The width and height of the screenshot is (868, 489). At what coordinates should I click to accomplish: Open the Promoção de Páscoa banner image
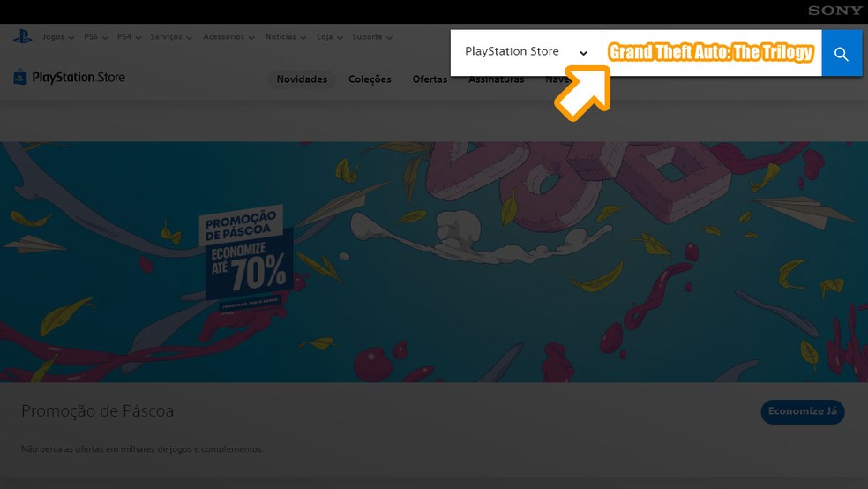point(434,261)
